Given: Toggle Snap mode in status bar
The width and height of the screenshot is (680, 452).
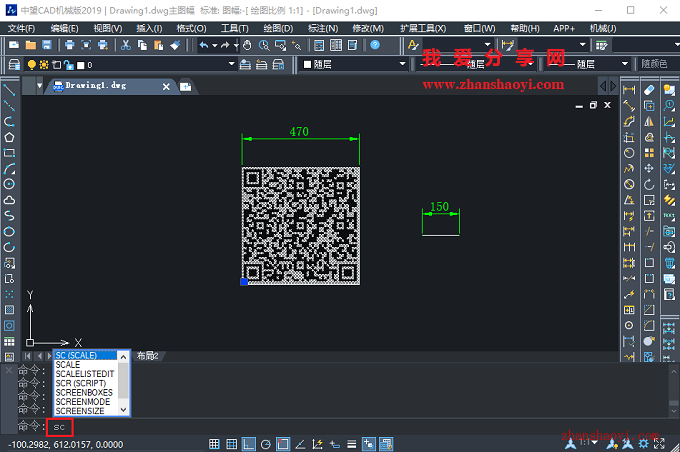Looking at the screenshot, I should tap(214, 444).
